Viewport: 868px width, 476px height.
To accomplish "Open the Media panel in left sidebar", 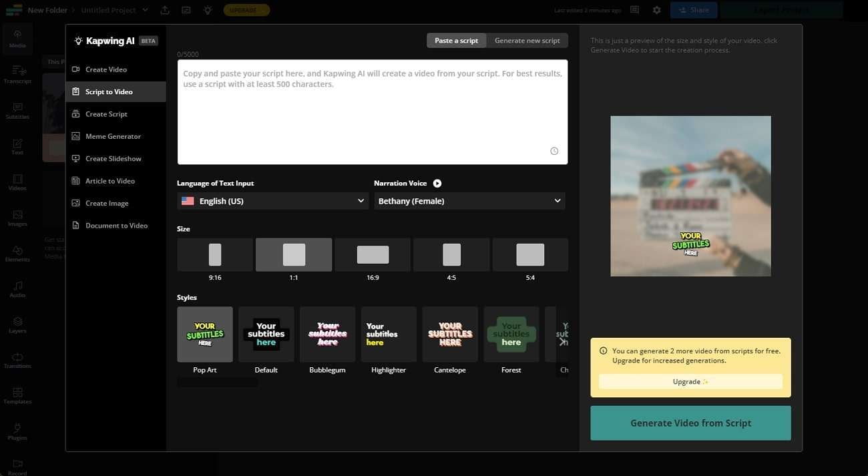I will [17, 38].
